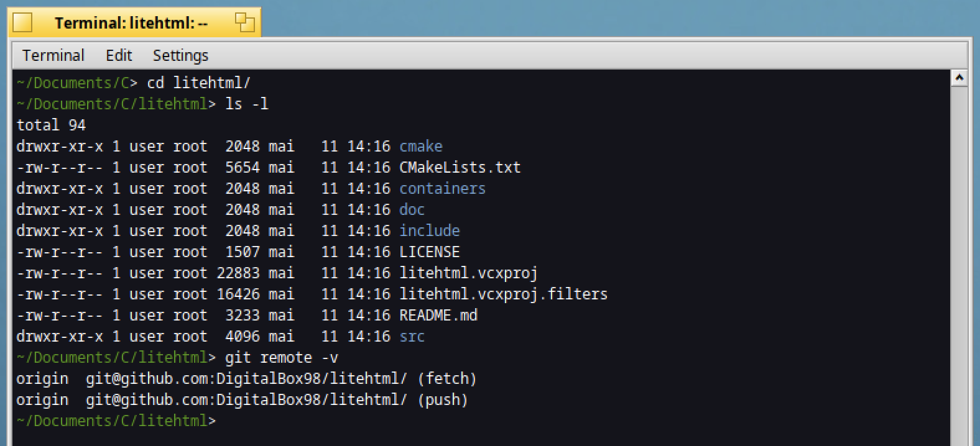Click the scrollbar up arrow
The width and height of the screenshot is (980, 446).
959,78
